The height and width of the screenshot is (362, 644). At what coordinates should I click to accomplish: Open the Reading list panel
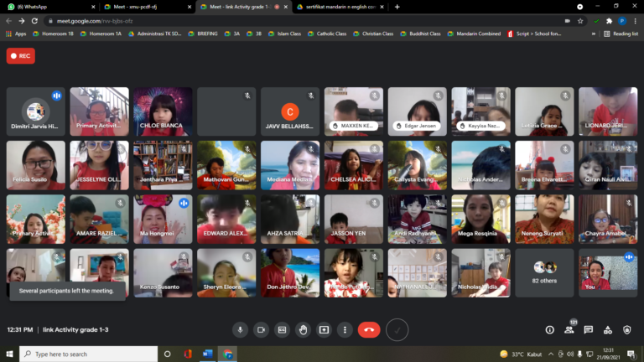tap(621, 34)
